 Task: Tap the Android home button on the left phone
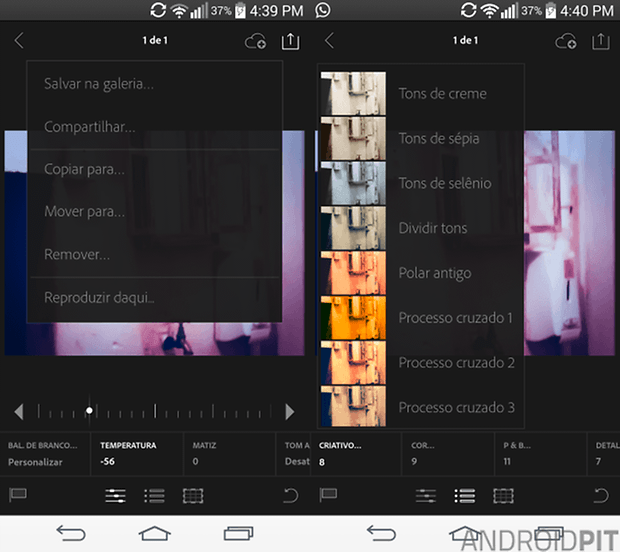coord(155,533)
